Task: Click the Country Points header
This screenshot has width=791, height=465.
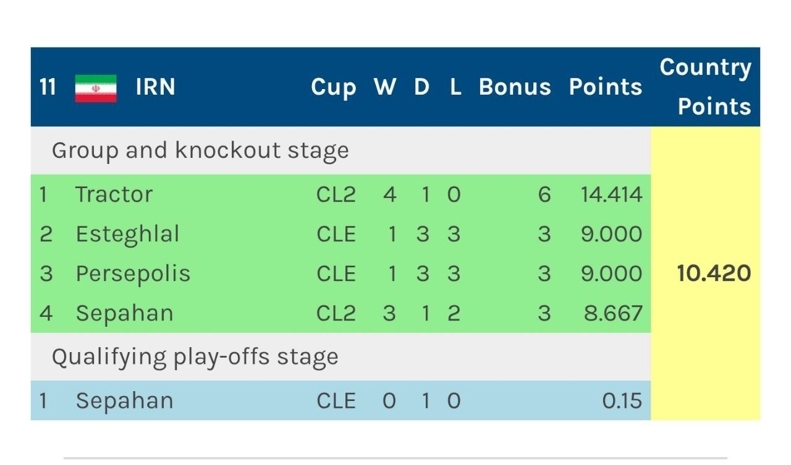Action: [705, 87]
